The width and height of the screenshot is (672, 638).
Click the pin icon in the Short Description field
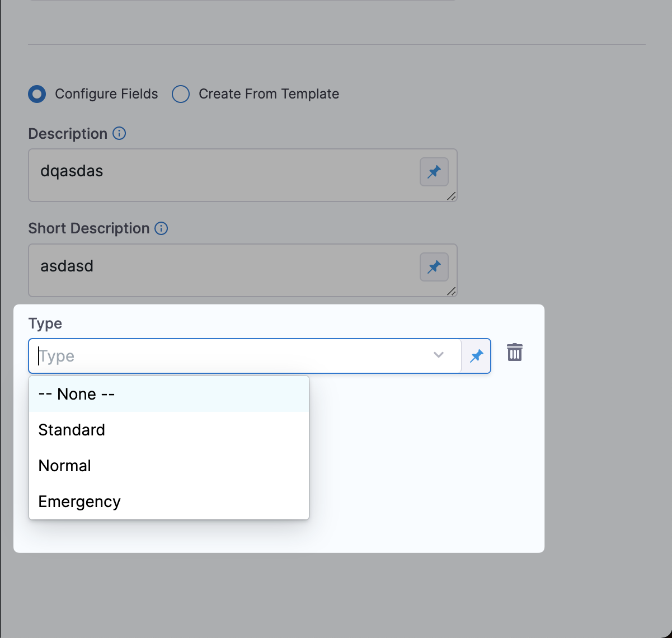[434, 267]
